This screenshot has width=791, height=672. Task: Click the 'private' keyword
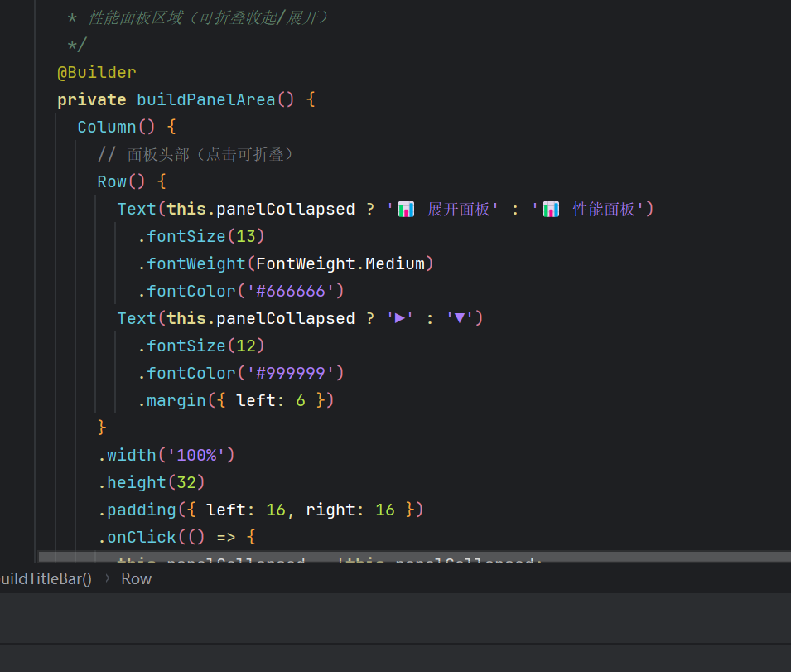click(92, 100)
